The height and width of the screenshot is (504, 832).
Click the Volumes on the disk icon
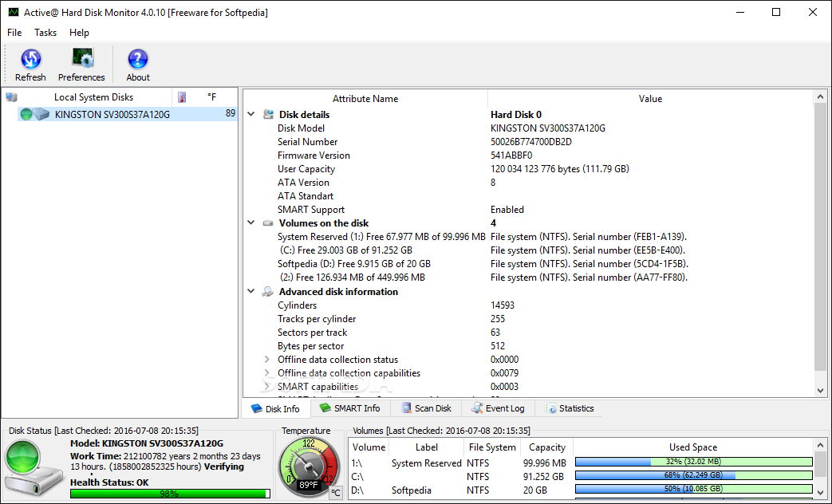269,223
